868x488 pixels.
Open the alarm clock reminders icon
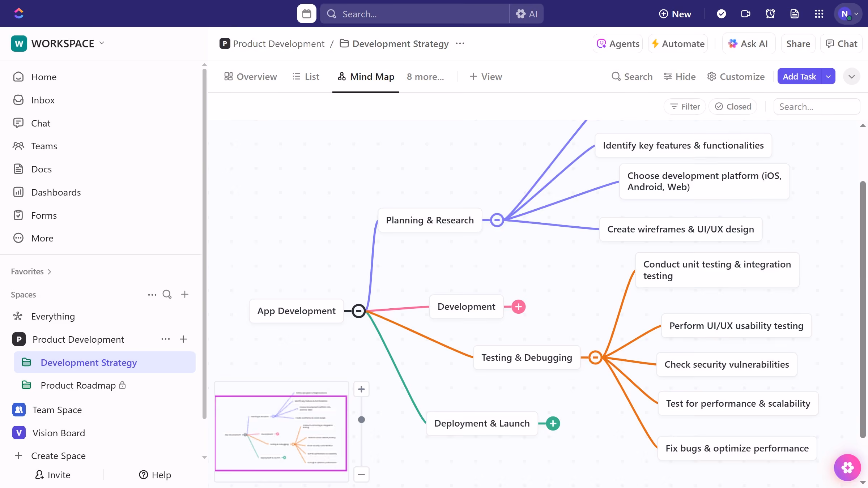(770, 14)
